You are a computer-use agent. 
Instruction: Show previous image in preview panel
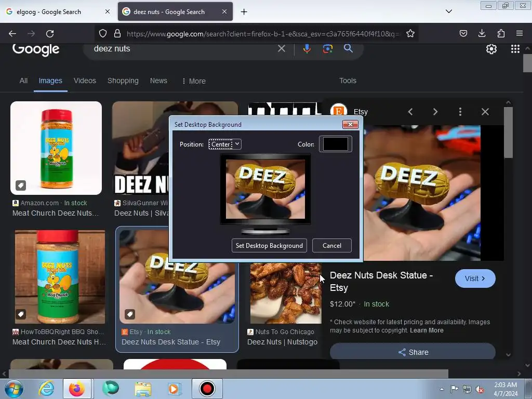(x=410, y=112)
